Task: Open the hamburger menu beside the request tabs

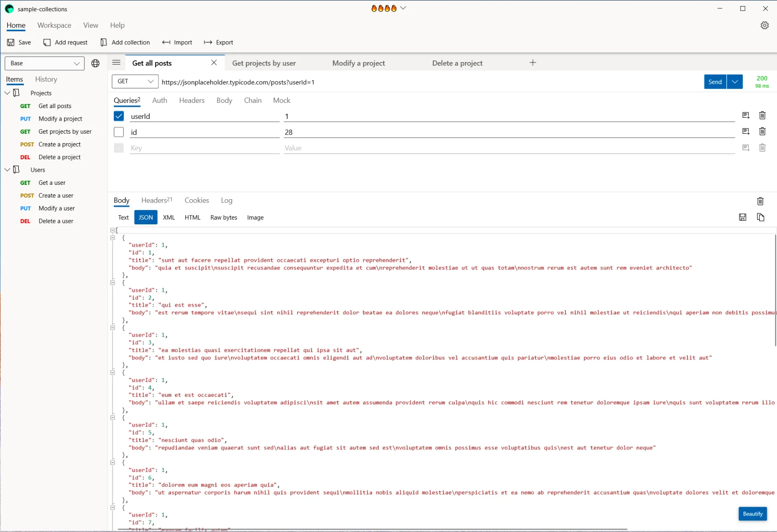Action: click(116, 62)
